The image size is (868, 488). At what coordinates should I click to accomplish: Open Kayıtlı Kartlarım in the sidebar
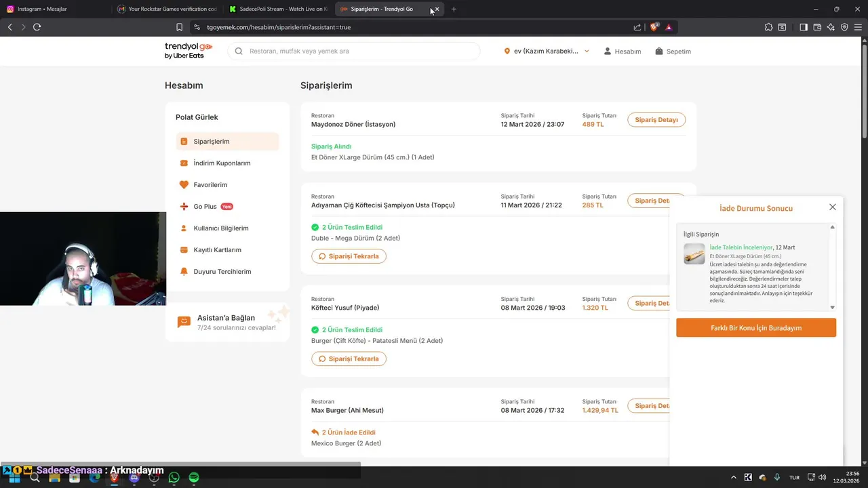click(227, 250)
